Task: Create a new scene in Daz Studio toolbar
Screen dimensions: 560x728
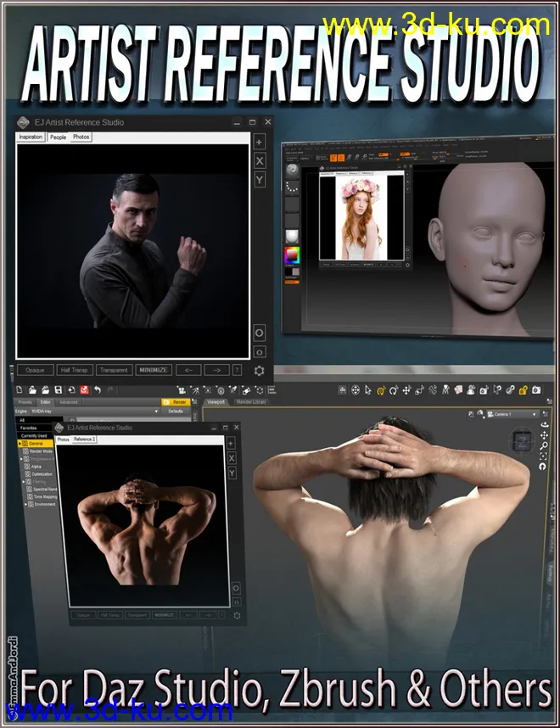Action: point(20,390)
